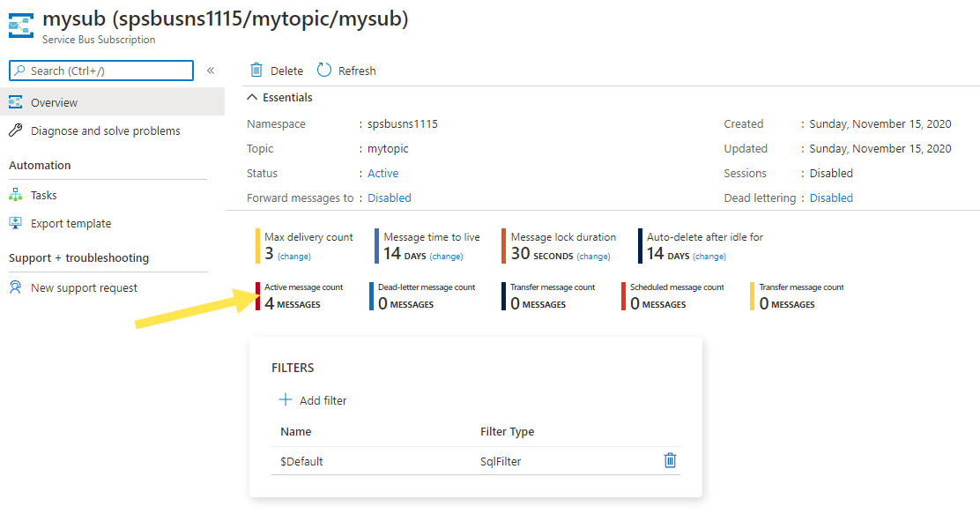This screenshot has width=980, height=514.
Task: Click the Diagnose and solve problems wrench icon
Action: pyautogui.click(x=15, y=130)
